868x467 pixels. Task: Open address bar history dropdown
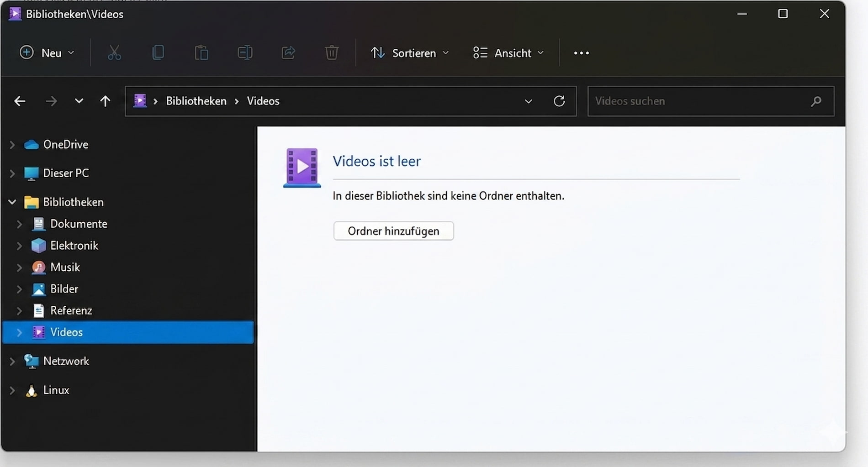[x=528, y=101]
